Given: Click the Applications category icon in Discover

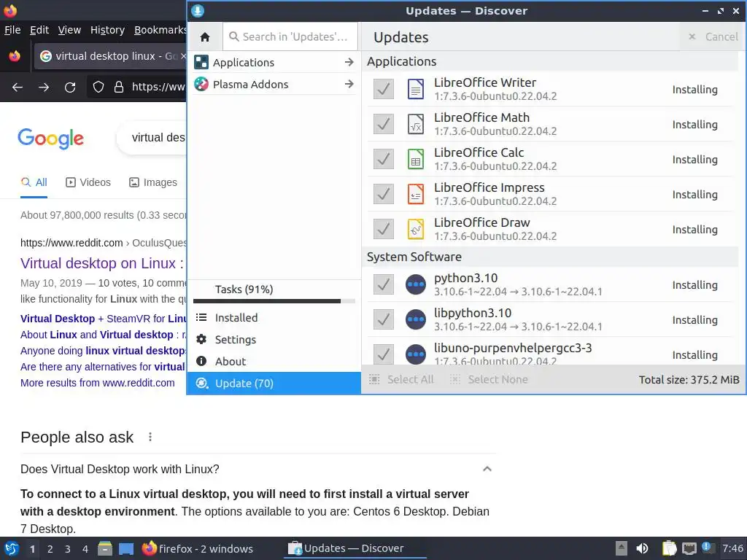Looking at the screenshot, I should 201,63.
